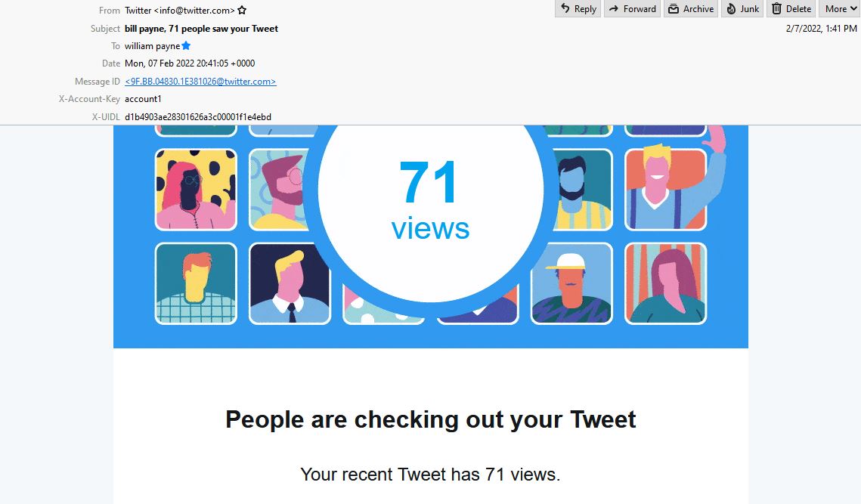Image resolution: width=861 pixels, height=504 pixels.
Task: Open the Message ID link
Action: [200, 82]
